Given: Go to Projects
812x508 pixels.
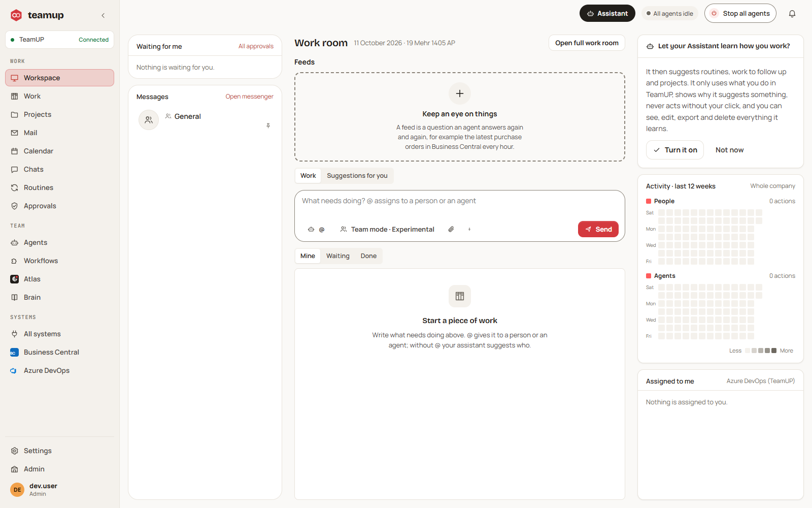Looking at the screenshot, I should (59, 114).
